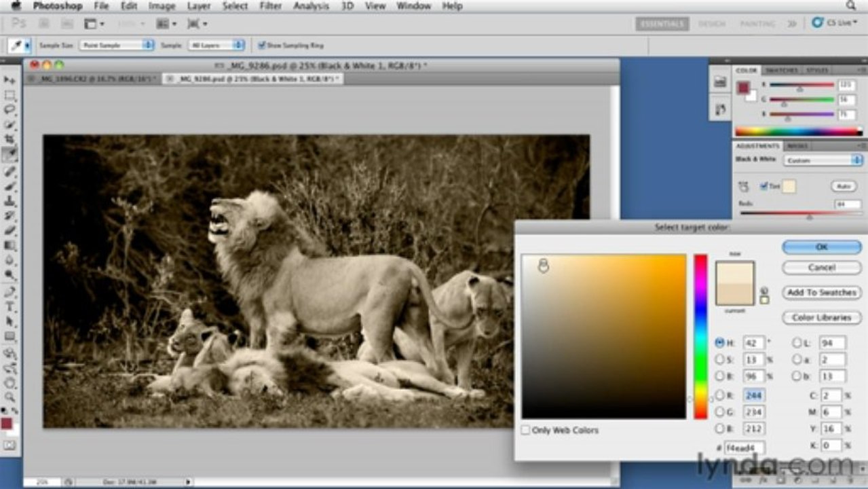This screenshot has width=868, height=489.
Task: Open the tool preset picker arrow
Action: click(28, 46)
